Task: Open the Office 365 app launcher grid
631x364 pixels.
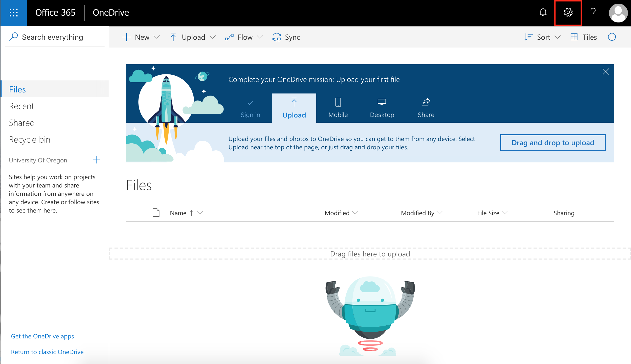Action: 13,13
